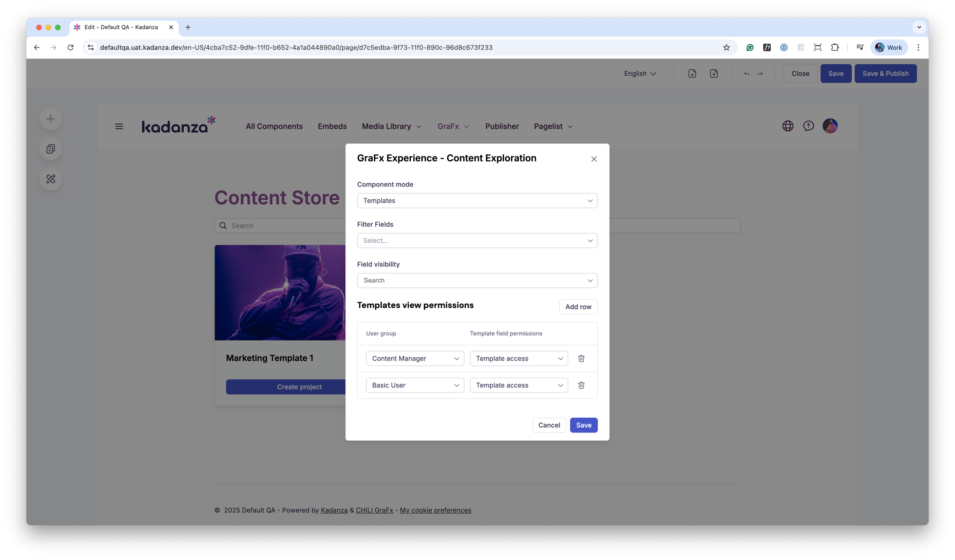This screenshot has width=955, height=560.
Task: Click the redo arrow in editor toolbar
Action: coord(760,74)
